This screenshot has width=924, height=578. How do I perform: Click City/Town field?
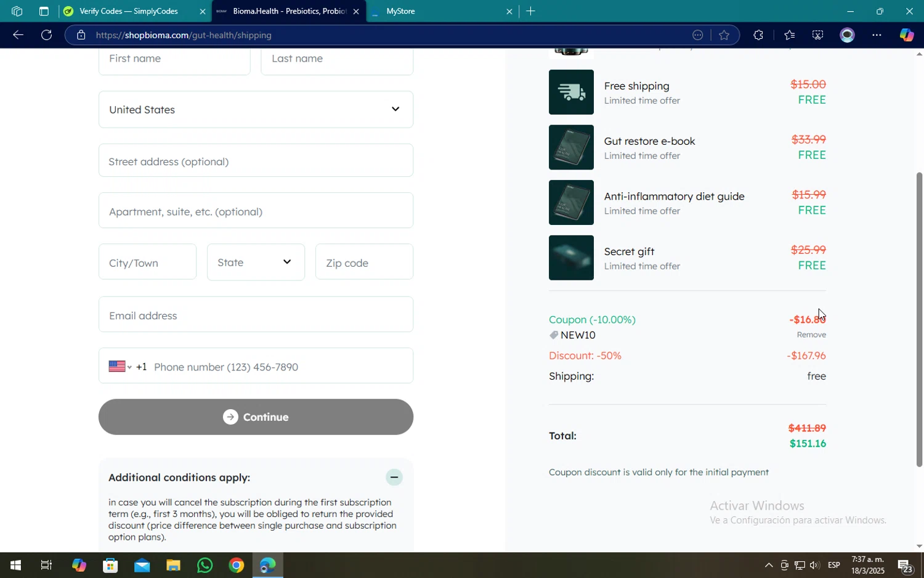147,262
